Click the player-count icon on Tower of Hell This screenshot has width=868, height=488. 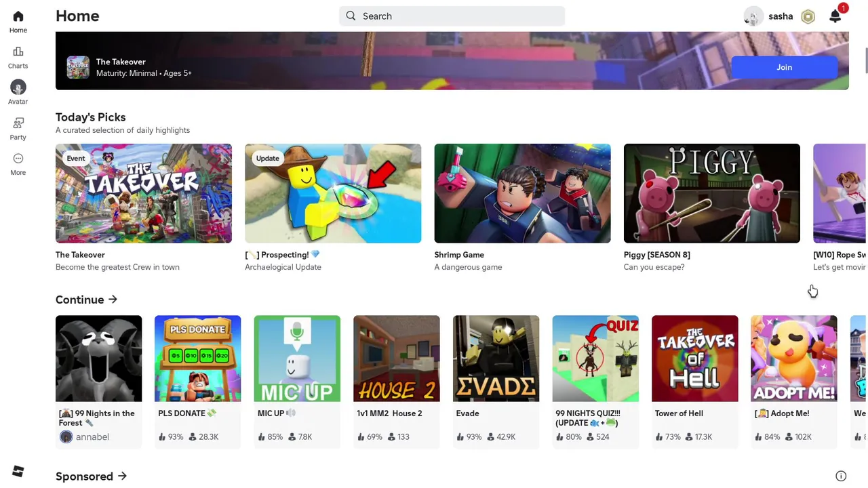tap(689, 437)
